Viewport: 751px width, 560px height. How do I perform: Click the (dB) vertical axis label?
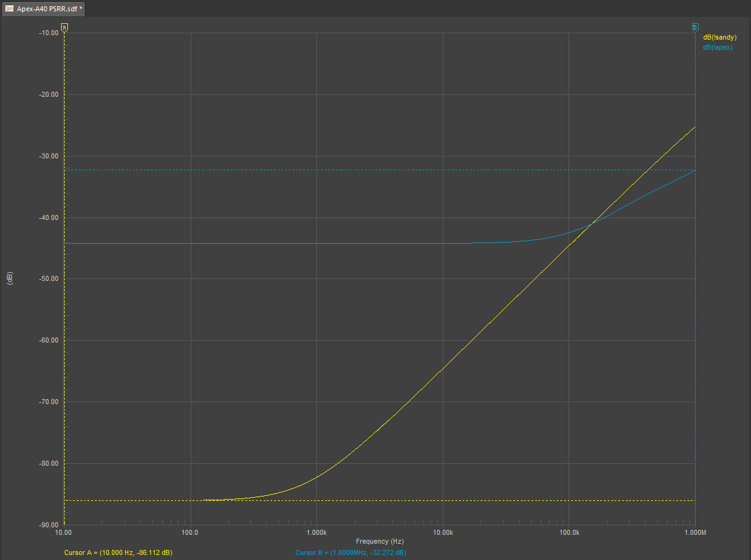point(9,278)
